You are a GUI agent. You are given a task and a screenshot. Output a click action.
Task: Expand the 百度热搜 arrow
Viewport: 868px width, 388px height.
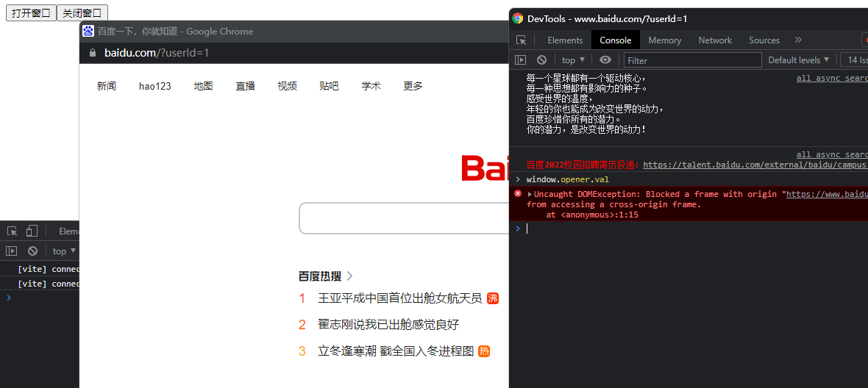[x=349, y=276]
